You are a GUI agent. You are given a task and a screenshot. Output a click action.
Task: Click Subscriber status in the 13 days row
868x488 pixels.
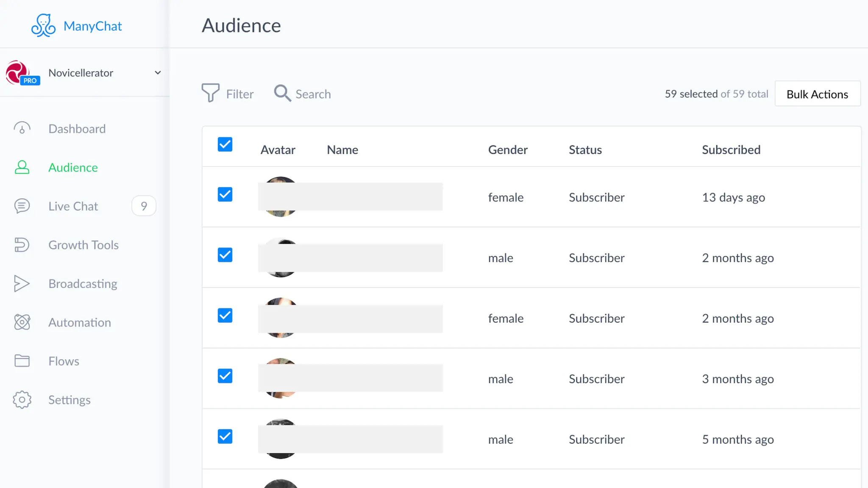(x=597, y=197)
